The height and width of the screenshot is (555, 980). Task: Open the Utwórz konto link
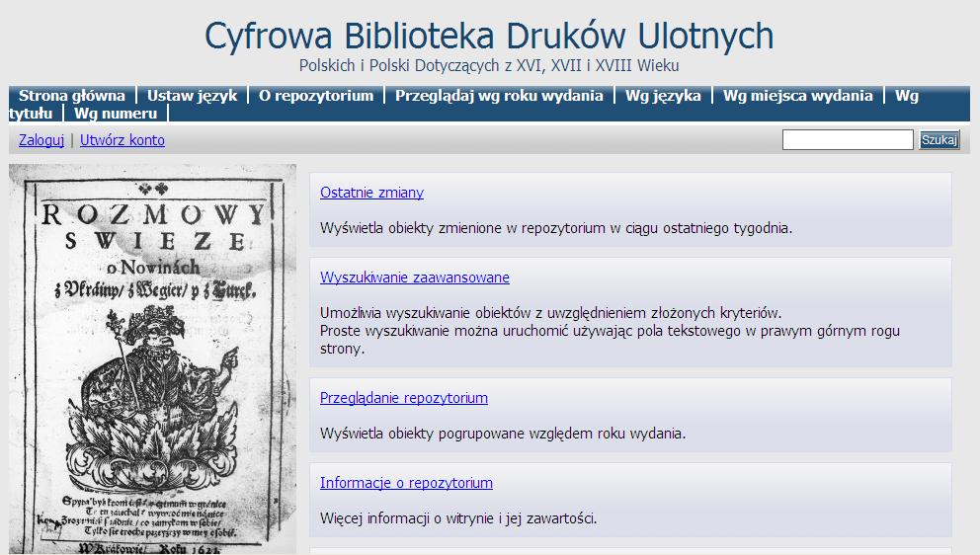(x=122, y=140)
